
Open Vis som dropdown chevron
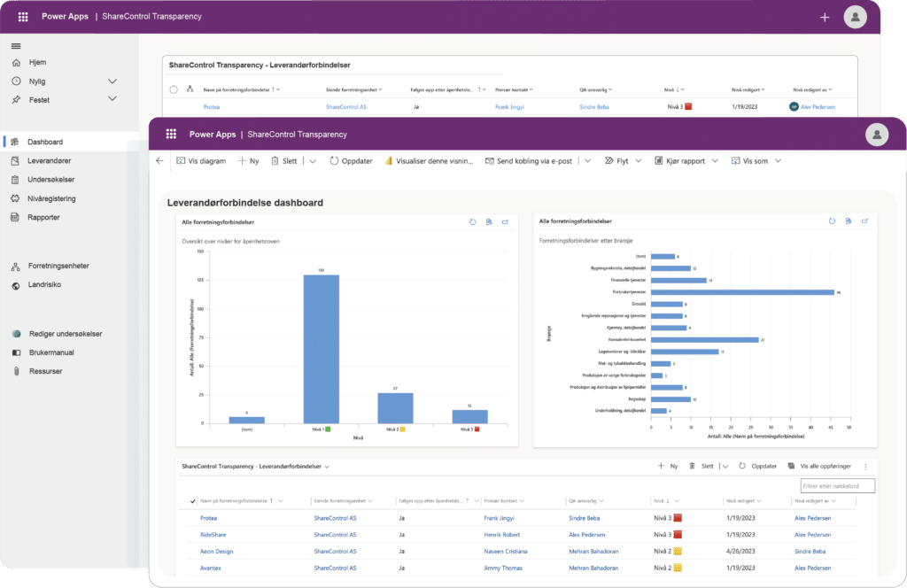pyautogui.click(x=778, y=161)
